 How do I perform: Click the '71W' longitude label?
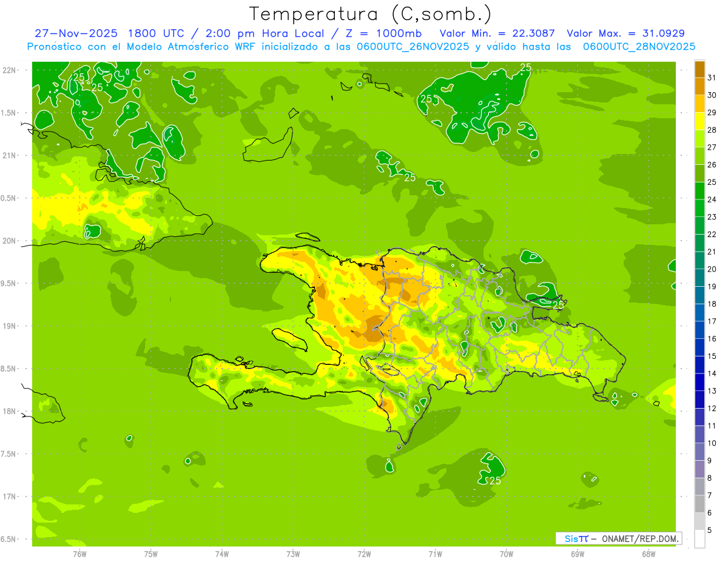pyautogui.click(x=435, y=554)
